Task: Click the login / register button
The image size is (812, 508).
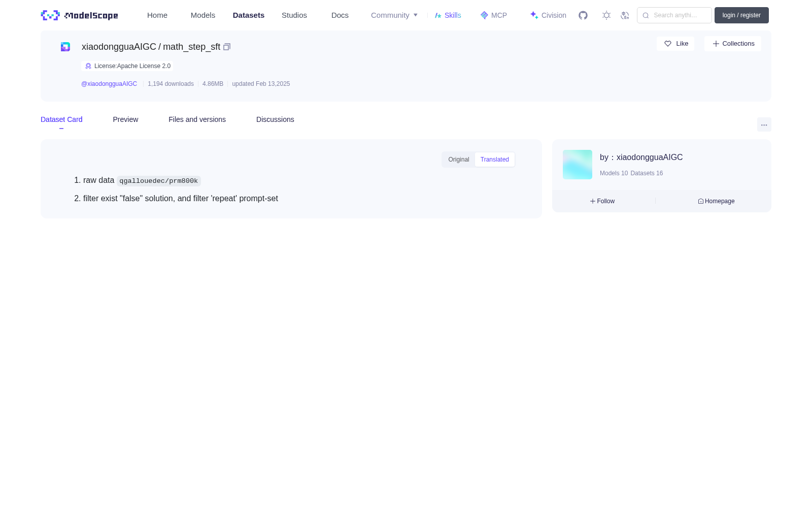Action: [x=741, y=15]
